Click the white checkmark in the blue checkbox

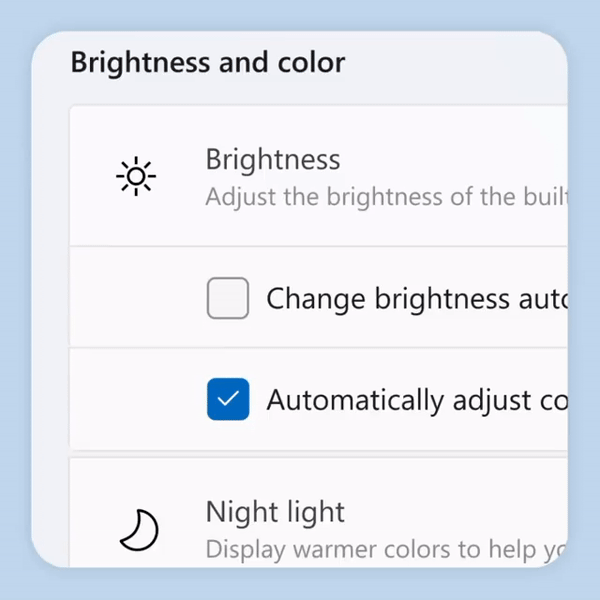[228, 400]
